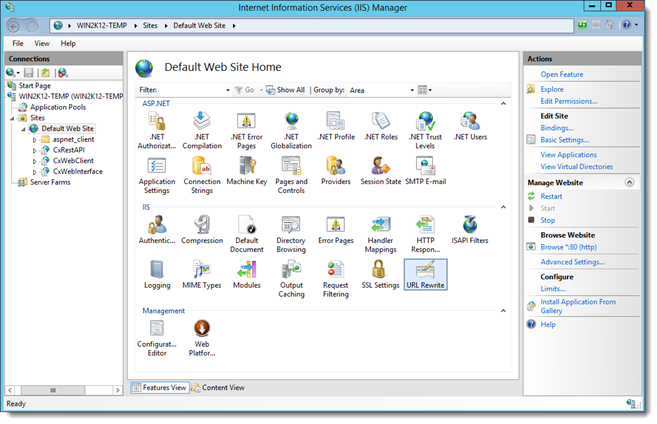Screen dimensions: 657x424
Task: Switch to Features View tab
Action: (x=160, y=388)
